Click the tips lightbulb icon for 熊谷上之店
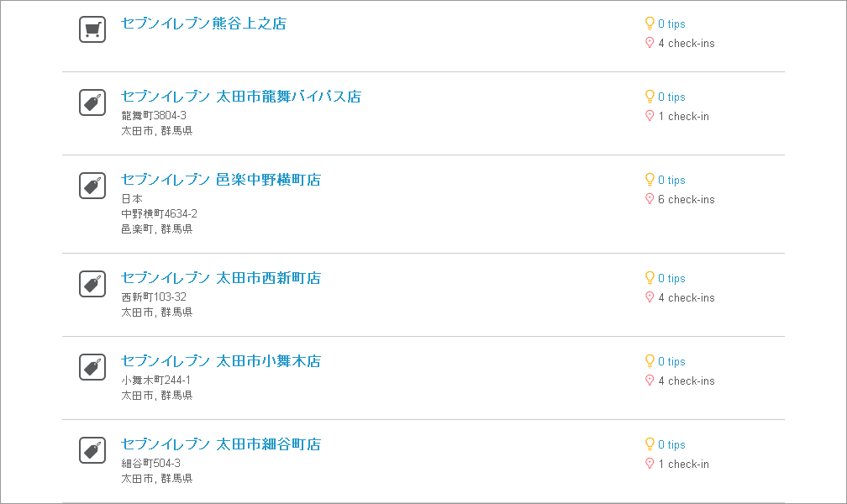847x504 pixels. [650, 24]
